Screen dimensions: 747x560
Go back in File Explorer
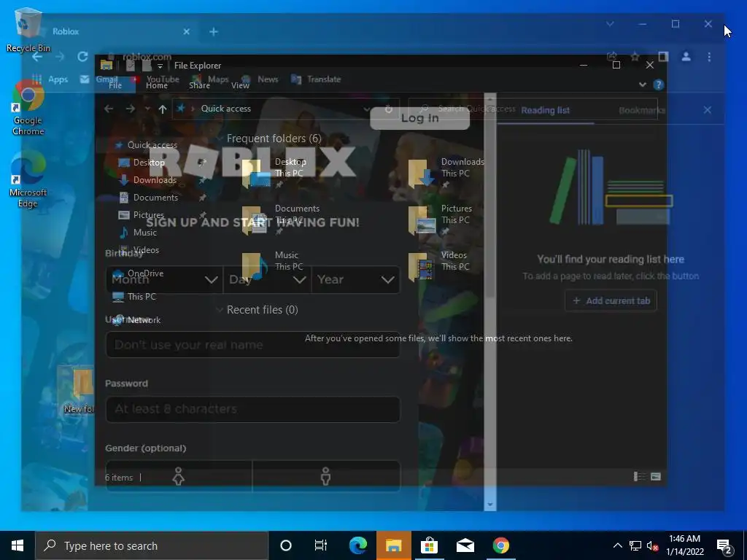click(109, 109)
